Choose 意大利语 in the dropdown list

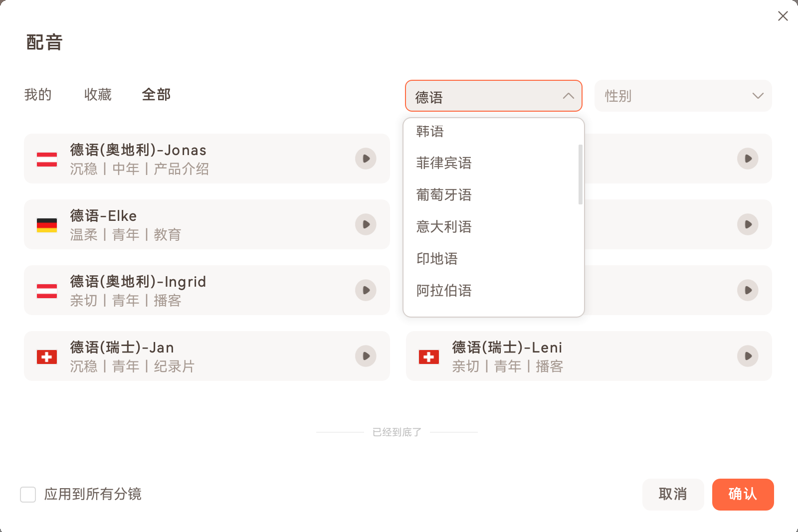pos(444,227)
